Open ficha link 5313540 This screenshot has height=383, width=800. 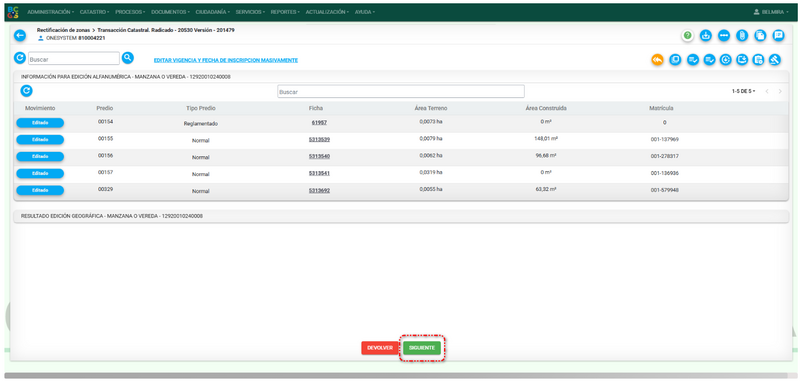pos(319,157)
